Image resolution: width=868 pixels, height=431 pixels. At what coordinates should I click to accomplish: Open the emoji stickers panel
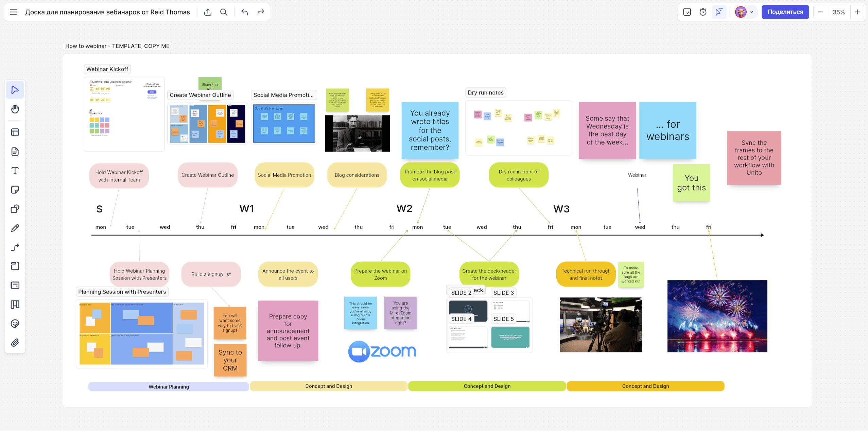point(15,324)
